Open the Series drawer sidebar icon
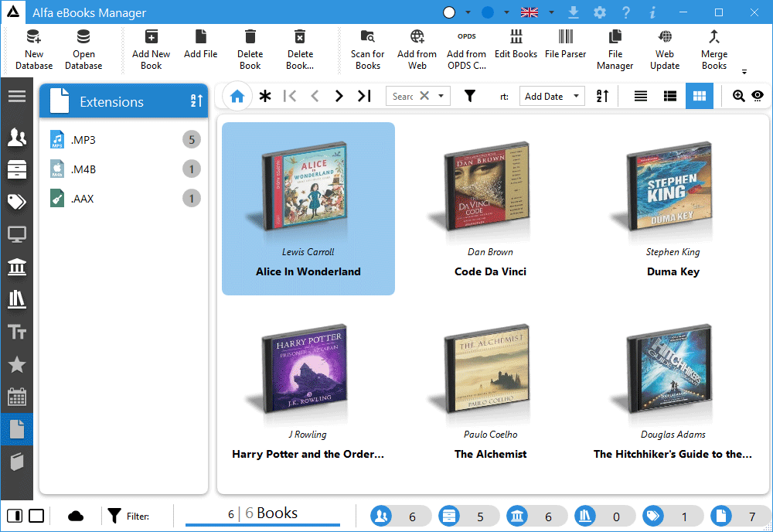This screenshot has height=532, width=773. [x=17, y=169]
